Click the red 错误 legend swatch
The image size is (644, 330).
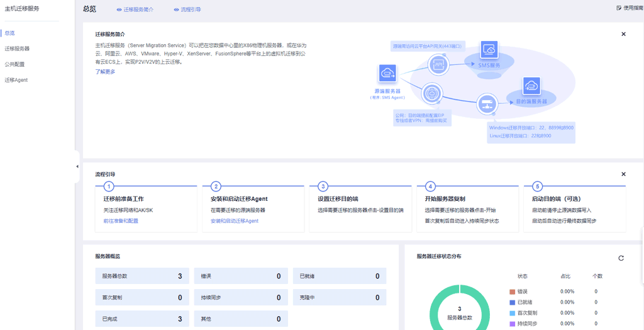512,292
